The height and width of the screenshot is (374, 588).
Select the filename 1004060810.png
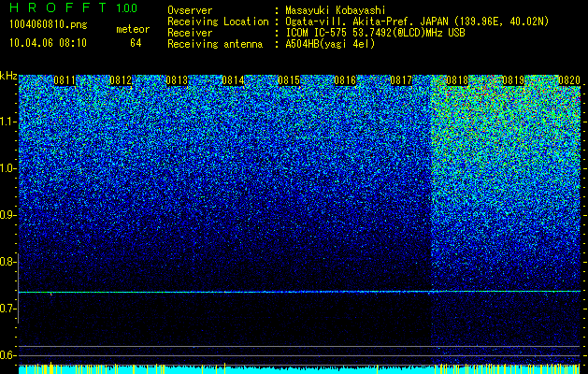click(x=49, y=25)
